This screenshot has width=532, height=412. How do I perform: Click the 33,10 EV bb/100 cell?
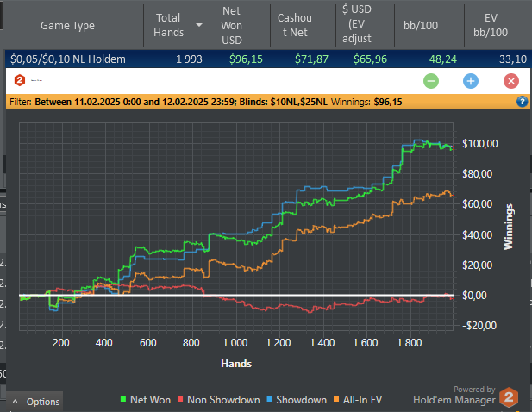pyautogui.click(x=513, y=59)
